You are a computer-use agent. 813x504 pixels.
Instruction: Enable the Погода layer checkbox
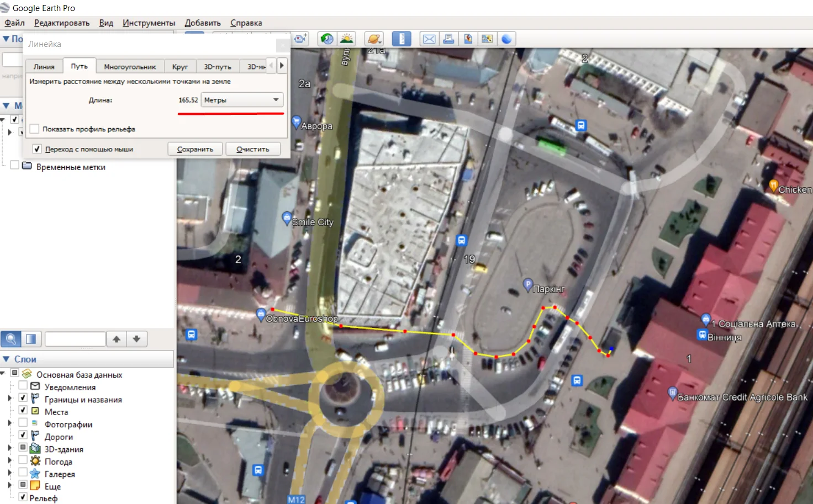click(x=23, y=460)
